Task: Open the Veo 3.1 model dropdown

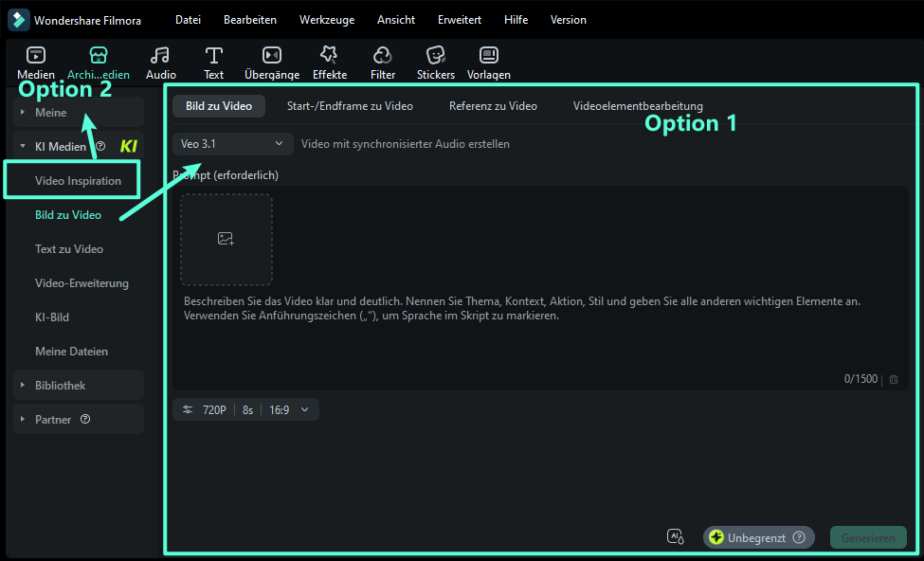Action: click(x=232, y=144)
